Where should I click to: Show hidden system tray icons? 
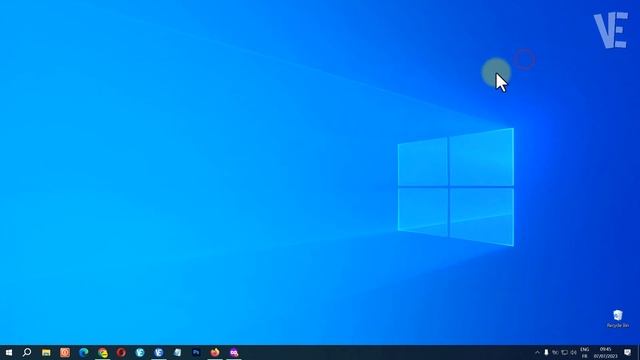pyautogui.click(x=537, y=352)
